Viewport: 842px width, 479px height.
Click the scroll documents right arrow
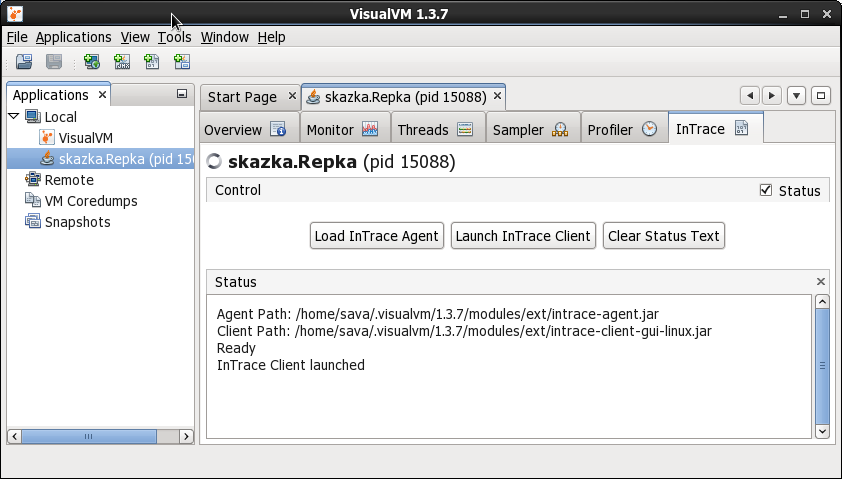click(x=772, y=96)
